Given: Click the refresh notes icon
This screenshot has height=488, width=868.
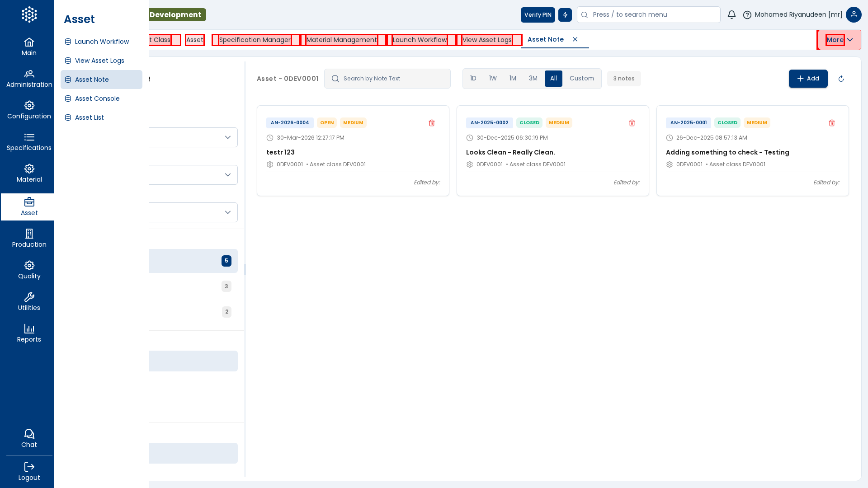Looking at the screenshot, I should (841, 79).
